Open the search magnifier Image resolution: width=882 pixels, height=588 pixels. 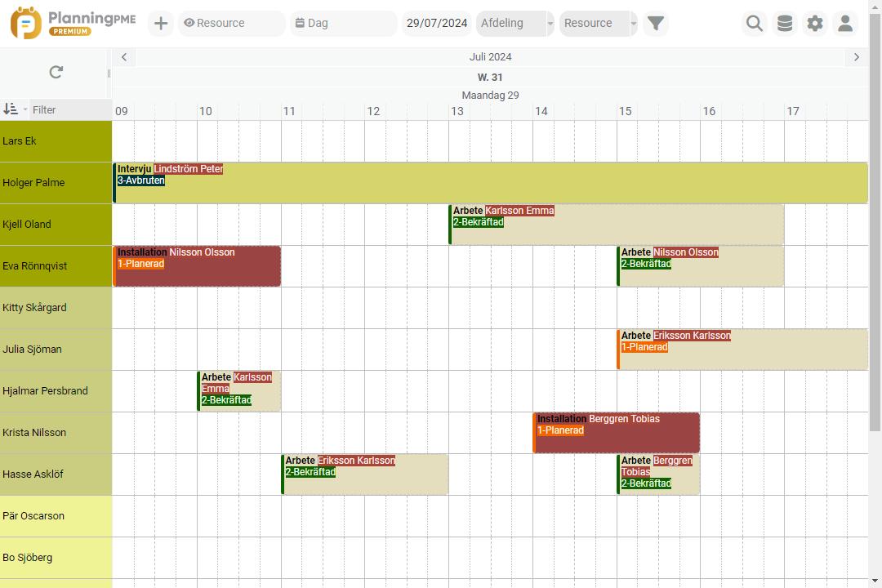tap(755, 23)
